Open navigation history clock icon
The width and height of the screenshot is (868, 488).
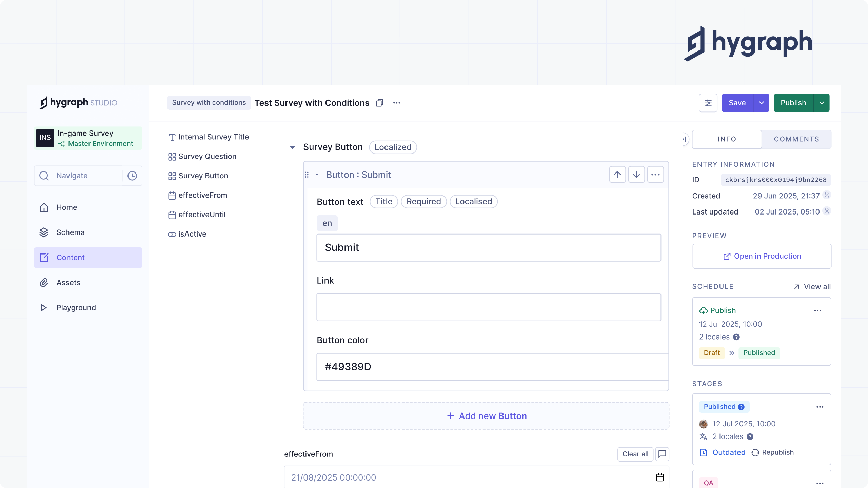pos(132,176)
